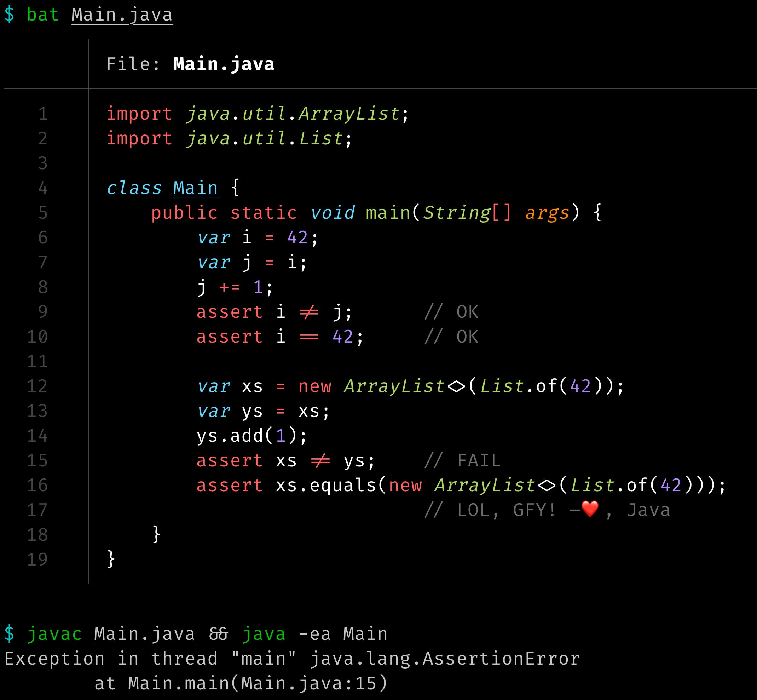
Task: Click line number 1 in gutter
Action: [43, 114]
